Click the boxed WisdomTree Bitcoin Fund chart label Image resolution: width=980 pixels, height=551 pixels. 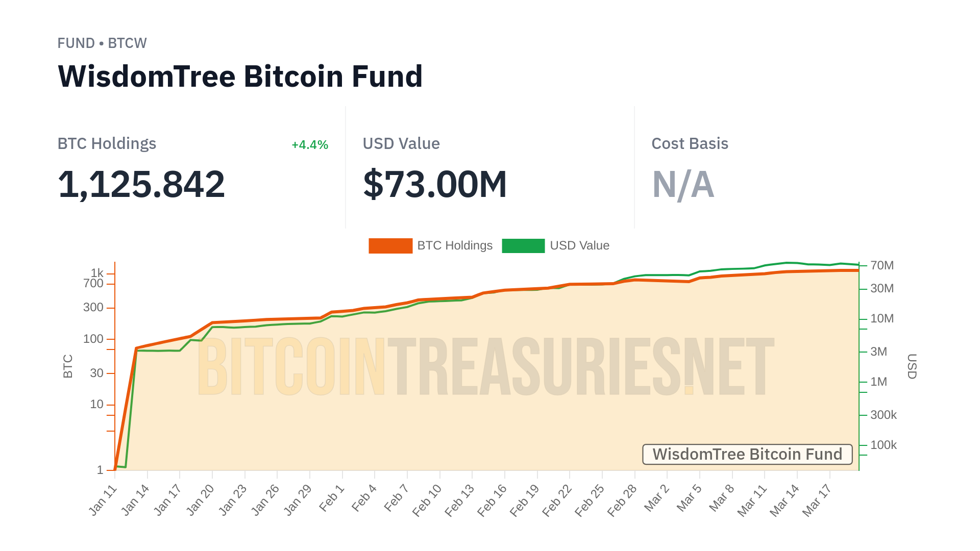(747, 454)
